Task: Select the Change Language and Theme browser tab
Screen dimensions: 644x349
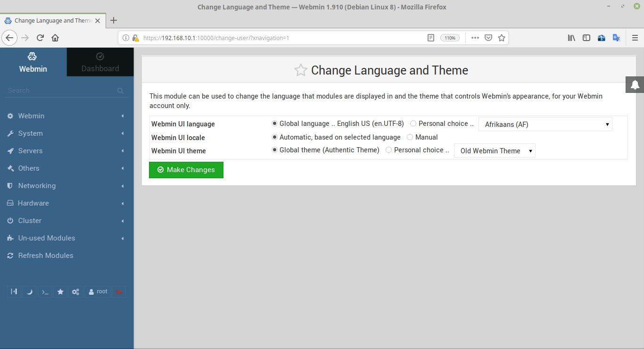Action: coord(53,21)
